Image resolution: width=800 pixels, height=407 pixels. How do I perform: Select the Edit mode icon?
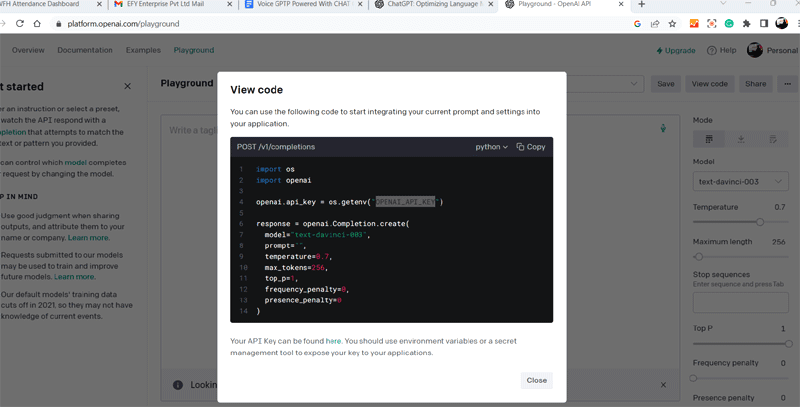click(773, 139)
